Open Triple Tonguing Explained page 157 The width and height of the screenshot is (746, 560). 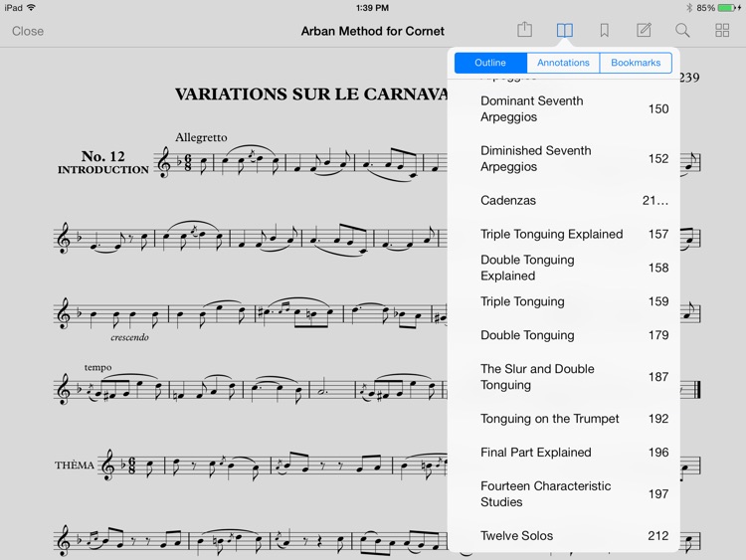click(x=564, y=234)
